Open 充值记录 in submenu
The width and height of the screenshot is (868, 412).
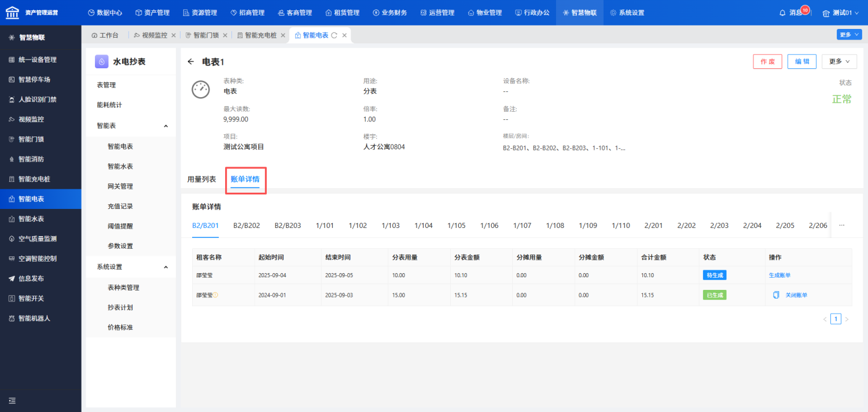click(x=120, y=206)
